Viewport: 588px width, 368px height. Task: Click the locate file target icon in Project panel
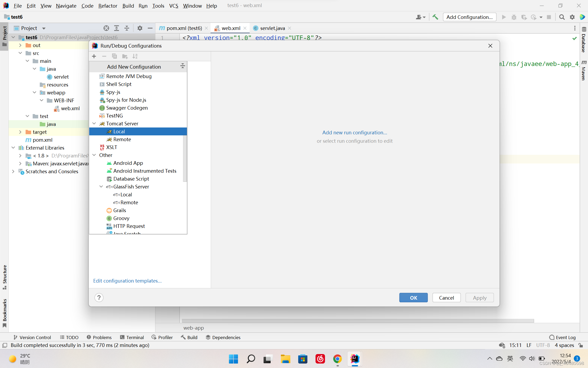coord(106,28)
